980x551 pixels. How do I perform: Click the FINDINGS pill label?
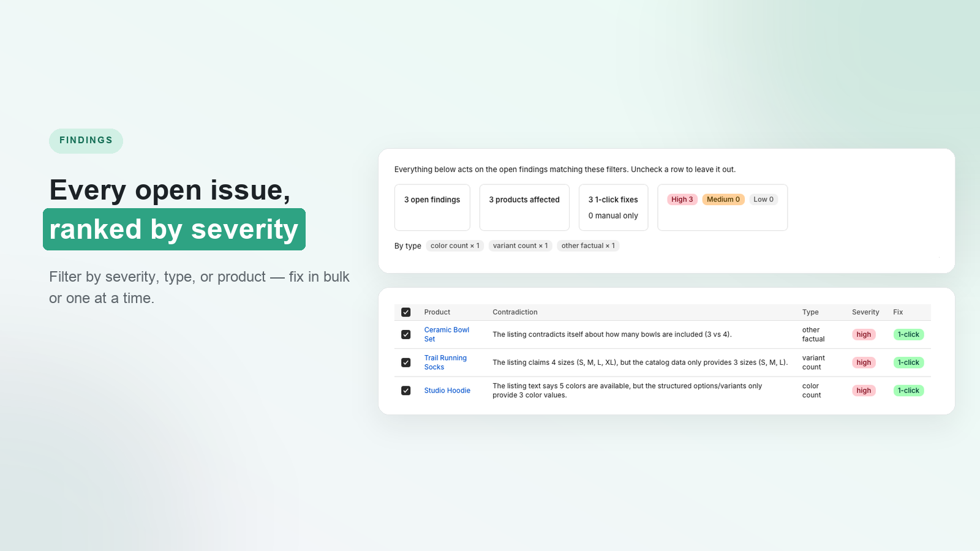point(86,141)
